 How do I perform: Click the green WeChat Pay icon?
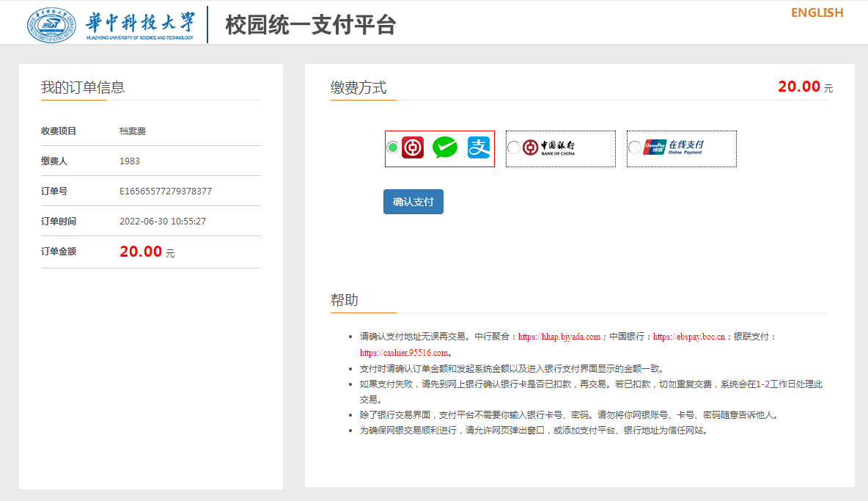445,148
